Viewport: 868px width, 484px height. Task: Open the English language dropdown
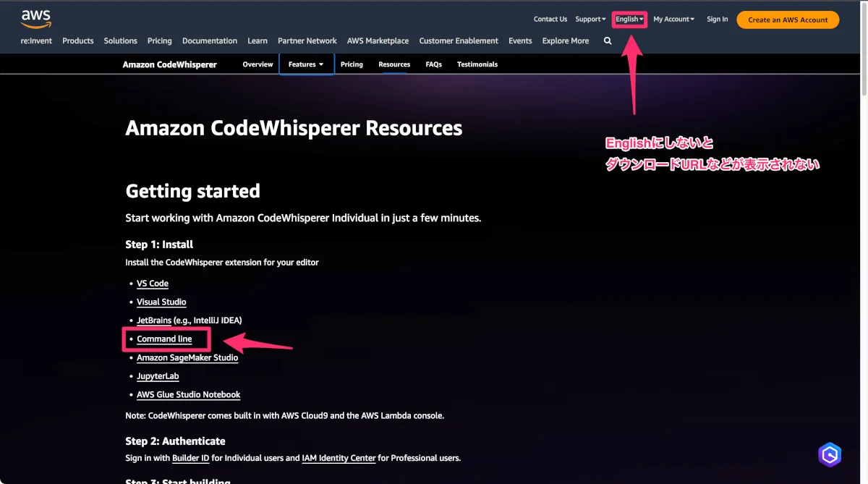(629, 20)
